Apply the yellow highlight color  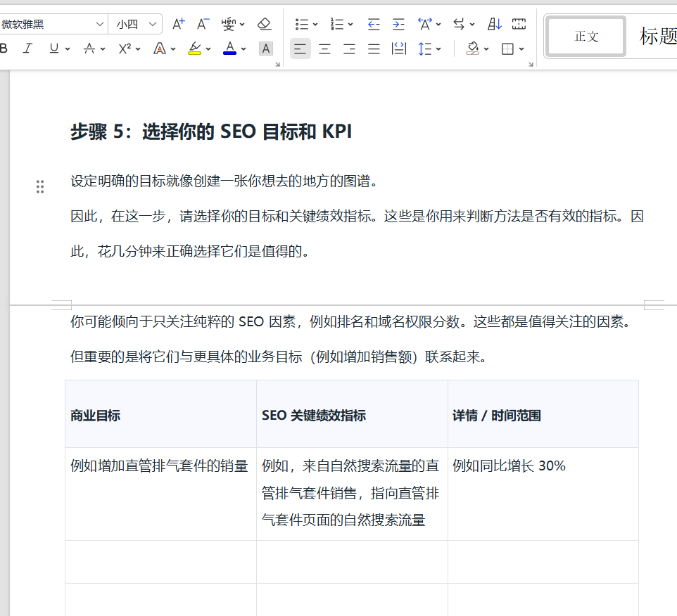[x=195, y=49]
